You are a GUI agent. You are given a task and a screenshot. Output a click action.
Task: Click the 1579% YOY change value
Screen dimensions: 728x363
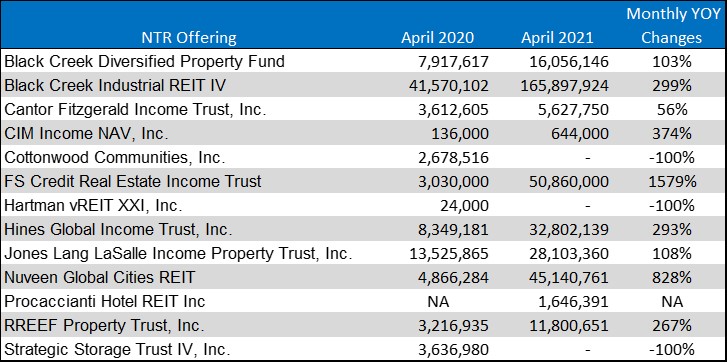point(672,182)
